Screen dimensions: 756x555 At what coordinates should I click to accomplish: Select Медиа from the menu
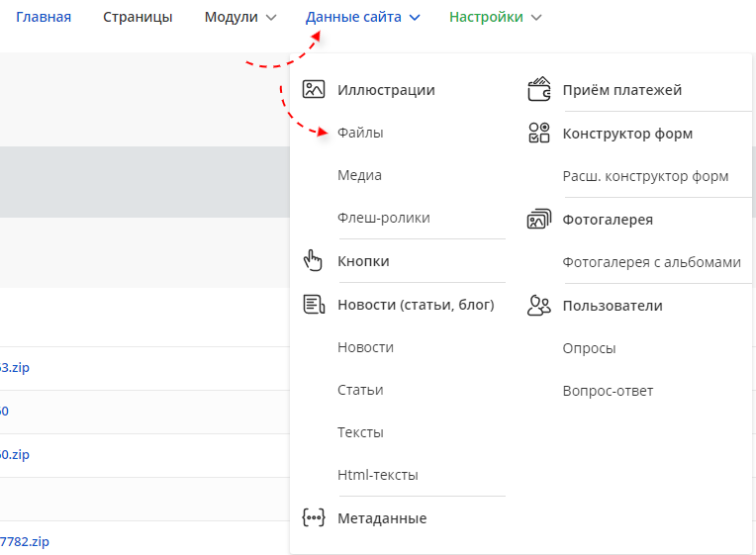(x=359, y=175)
